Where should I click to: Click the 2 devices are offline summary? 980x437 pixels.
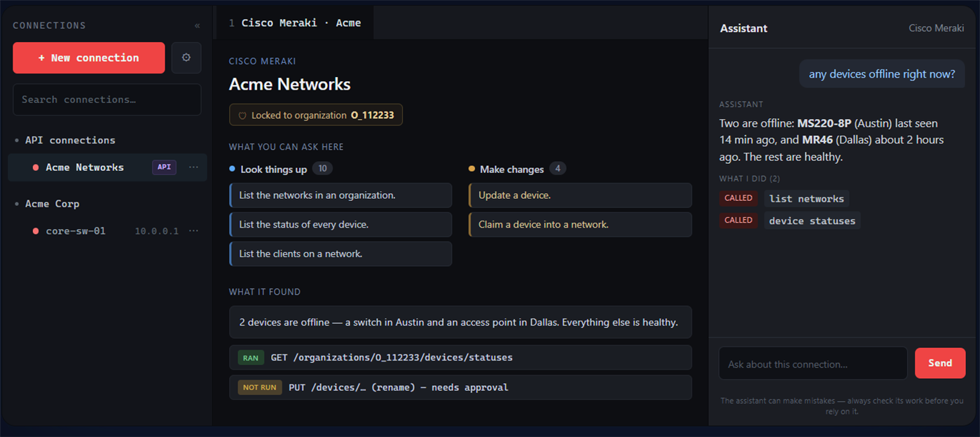point(460,322)
